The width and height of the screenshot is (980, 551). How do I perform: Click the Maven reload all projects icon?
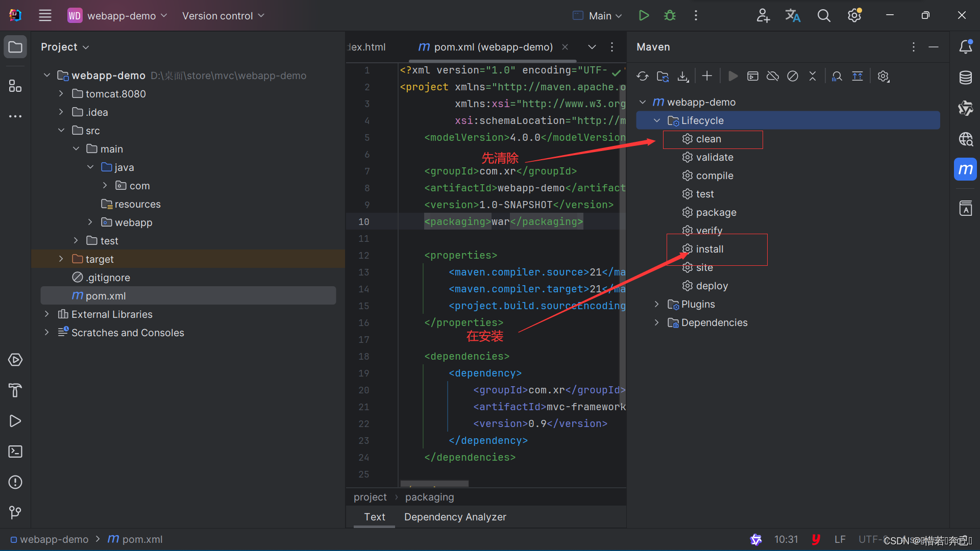click(x=642, y=77)
